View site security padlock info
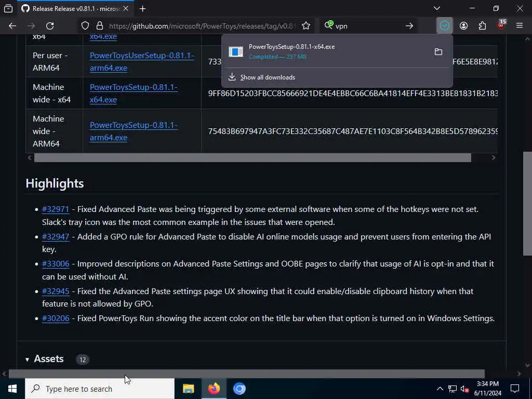The height and width of the screenshot is (399, 532). 99,26
